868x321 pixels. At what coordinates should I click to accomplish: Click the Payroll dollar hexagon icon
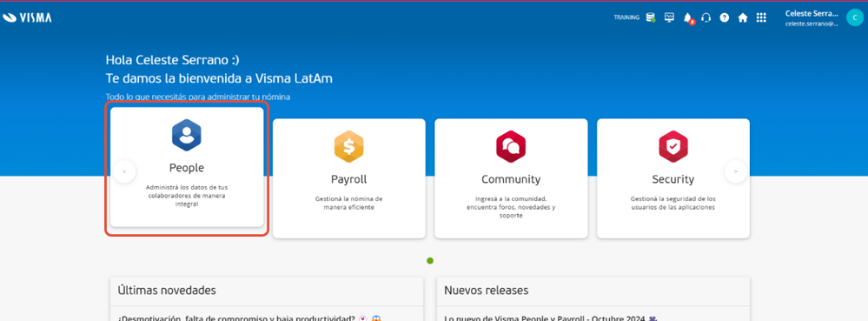pyautogui.click(x=348, y=147)
